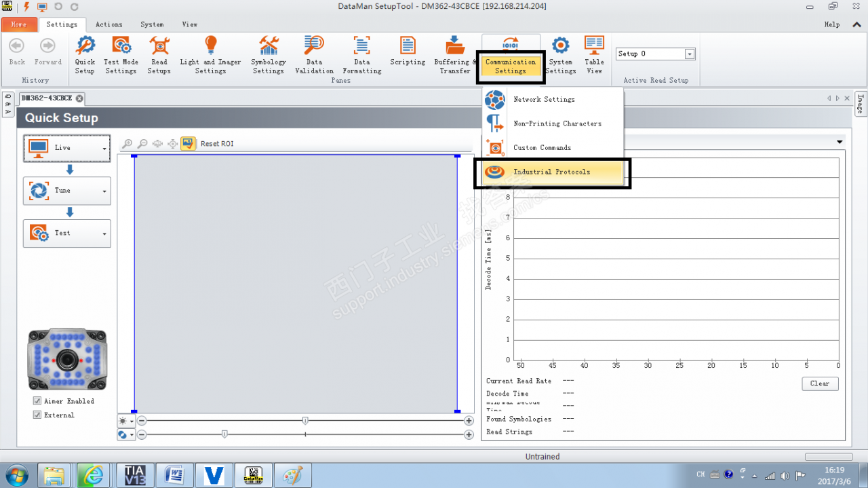868x488 pixels.
Task: Switch to Settings ribbon tab
Action: tap(62, 24)
